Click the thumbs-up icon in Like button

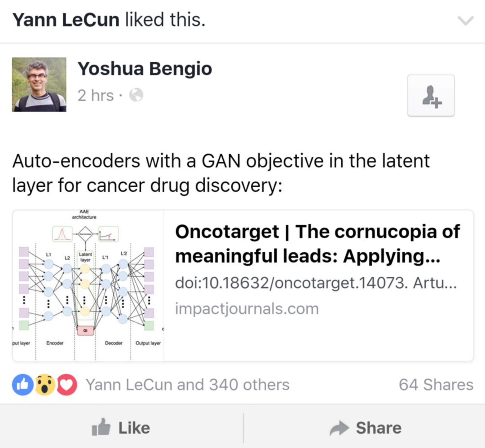pos(101,428)
